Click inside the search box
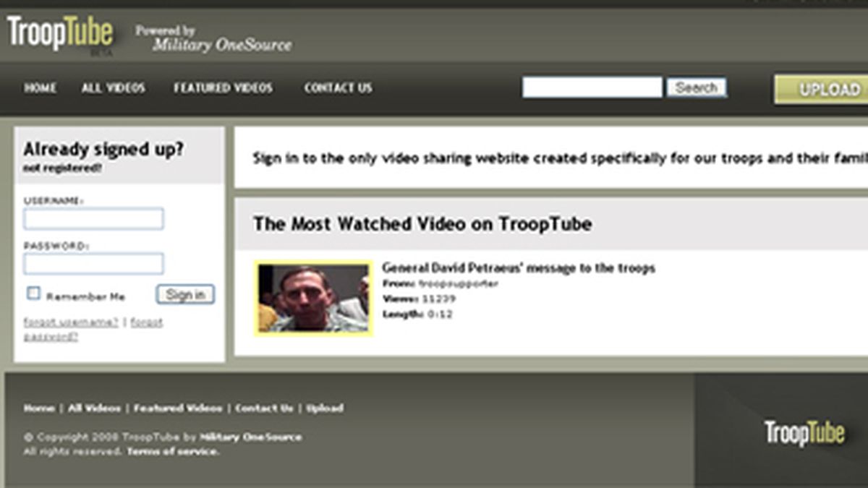Screen dimensions: 868x488 click(x=593, y=87)
